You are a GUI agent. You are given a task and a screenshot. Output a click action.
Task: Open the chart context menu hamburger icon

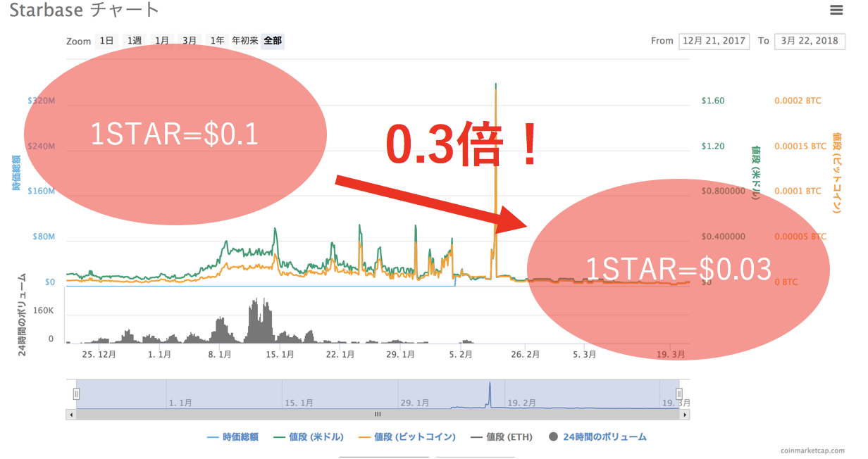pyautogui.click(x=836, y=10)
